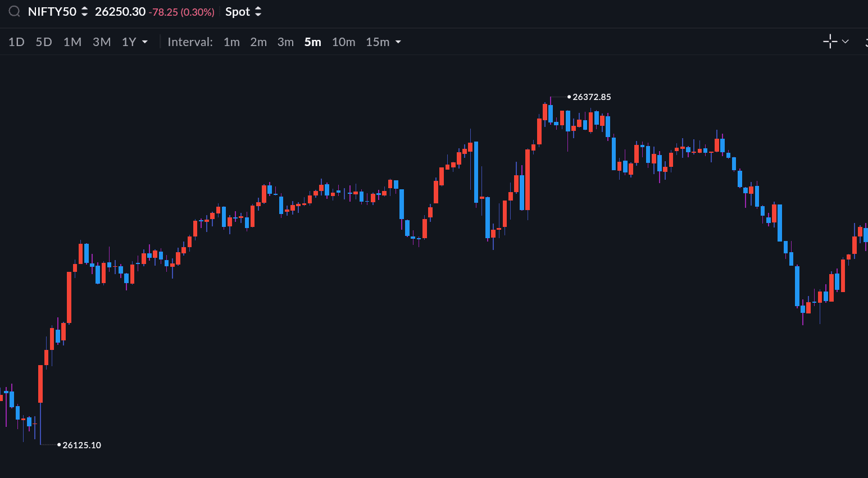This screenshot has width=868, height=478.
Task: Expand the 1Y range dropdown arrow
Action: point(145,42)
